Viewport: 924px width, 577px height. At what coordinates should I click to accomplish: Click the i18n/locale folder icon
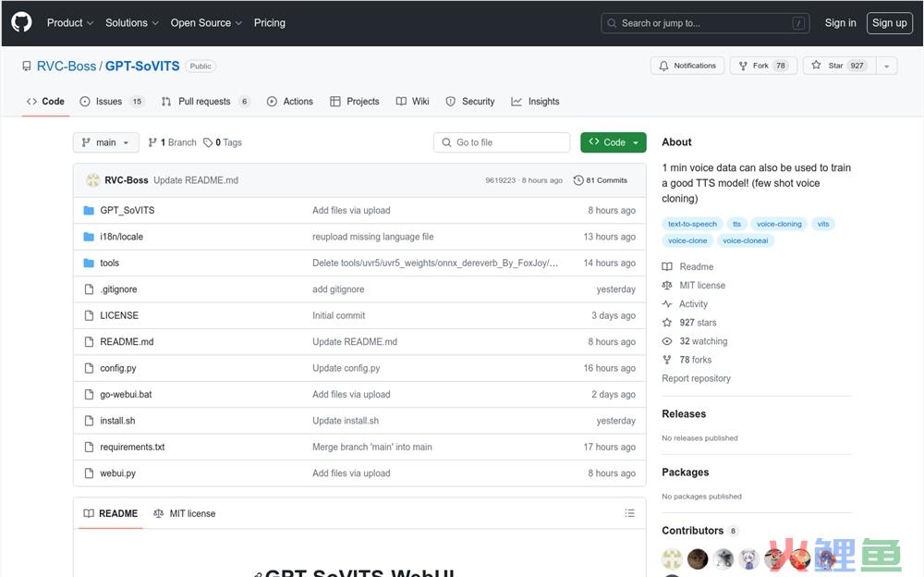89,237
